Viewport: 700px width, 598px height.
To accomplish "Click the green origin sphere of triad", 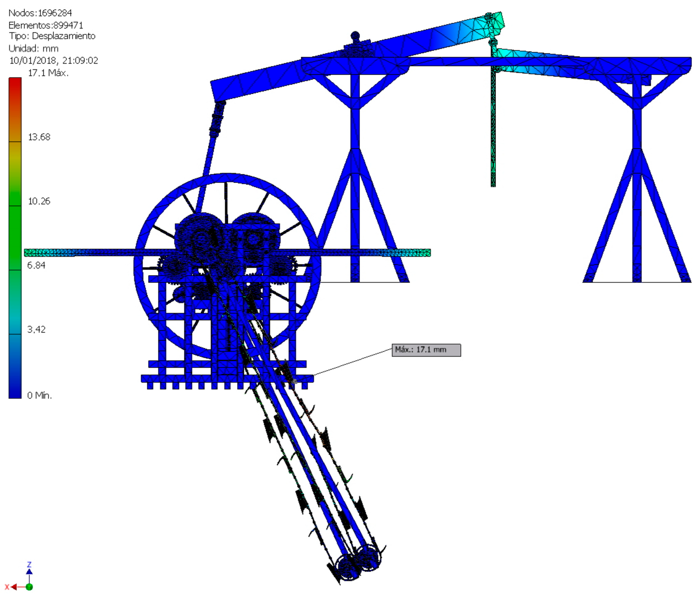I will tap(29, 587).
